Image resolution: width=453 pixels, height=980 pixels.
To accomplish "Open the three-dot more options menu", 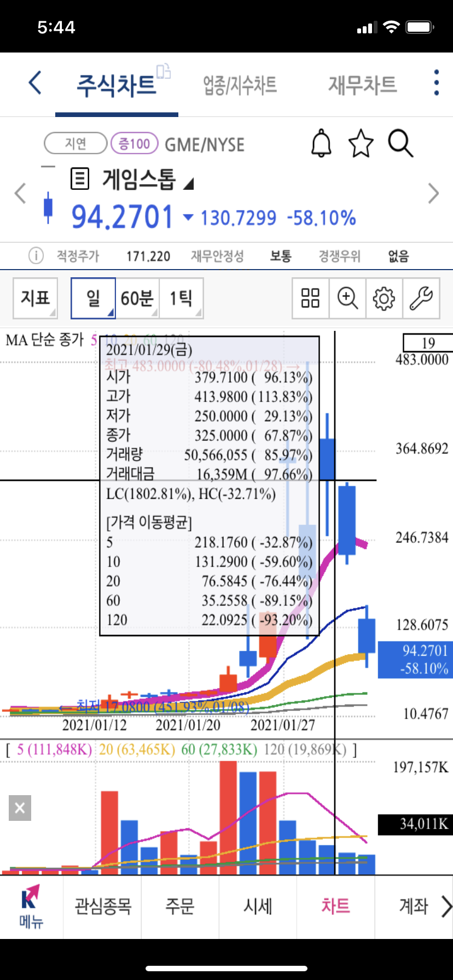I will point(436,83).
